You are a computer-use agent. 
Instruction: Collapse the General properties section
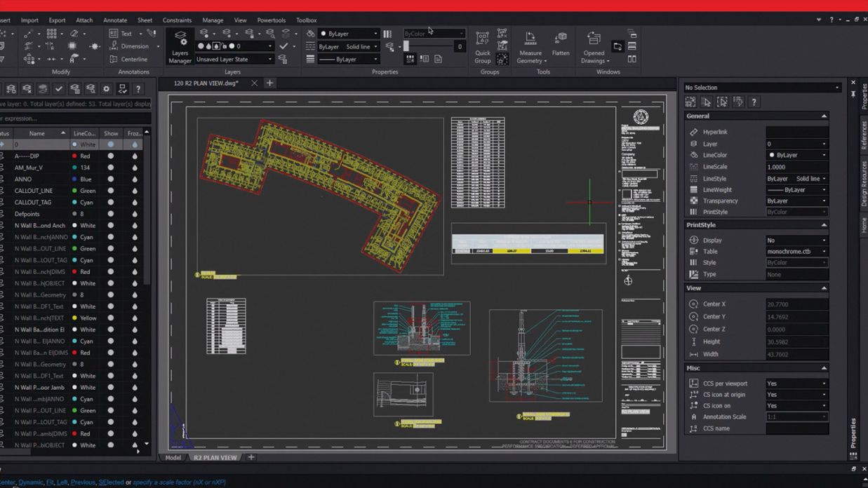click(x=824, y=116)
